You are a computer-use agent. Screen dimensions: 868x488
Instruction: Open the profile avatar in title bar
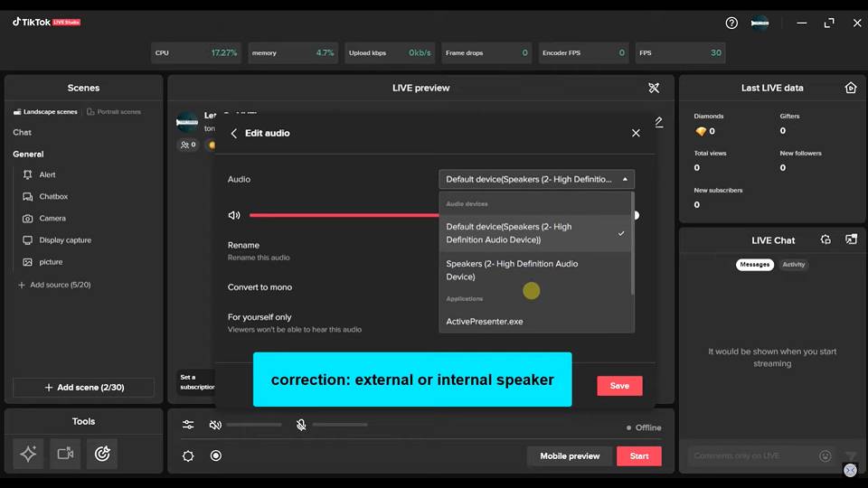[x=759, y=23]
